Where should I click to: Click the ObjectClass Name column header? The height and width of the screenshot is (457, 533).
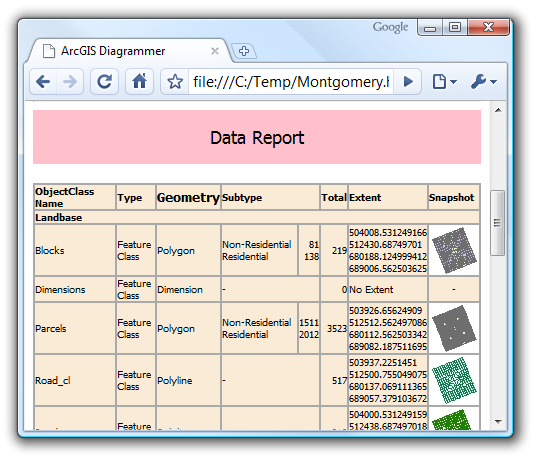(75, 198)
